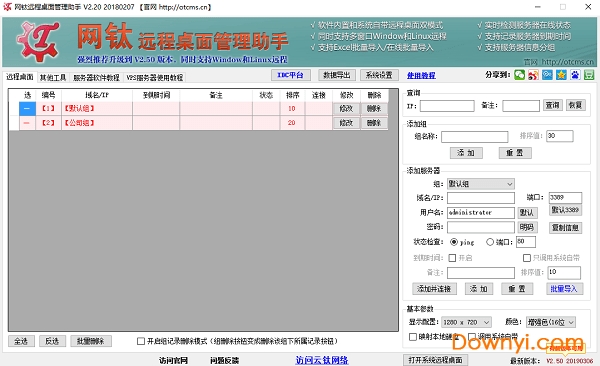Click the IDC平台 button
Viewport: 600px width, 366px height.
point(290,75)
